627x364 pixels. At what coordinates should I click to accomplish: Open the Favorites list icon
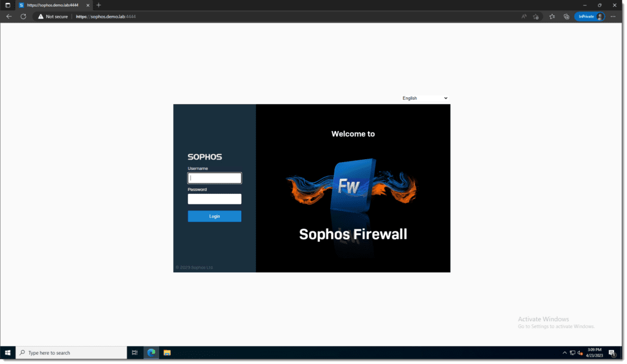coord(554,17)
